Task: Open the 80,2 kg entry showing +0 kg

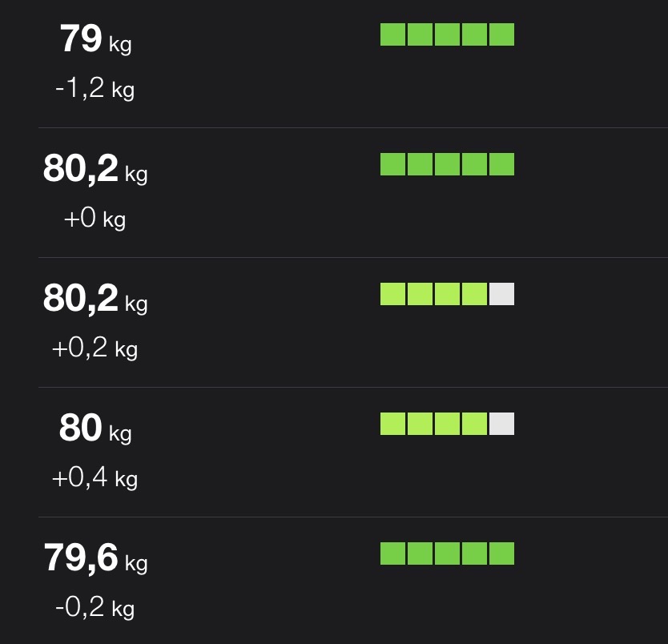Action: pos(95,169)
